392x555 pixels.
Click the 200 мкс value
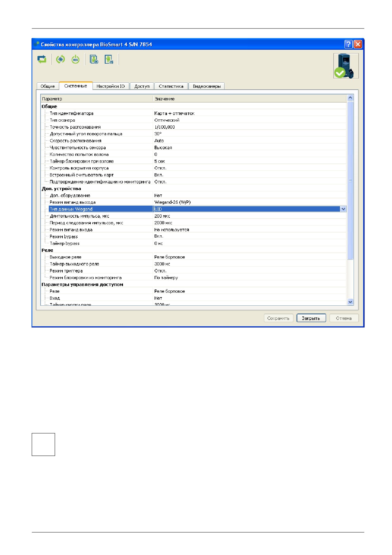[x=162, y=216]
